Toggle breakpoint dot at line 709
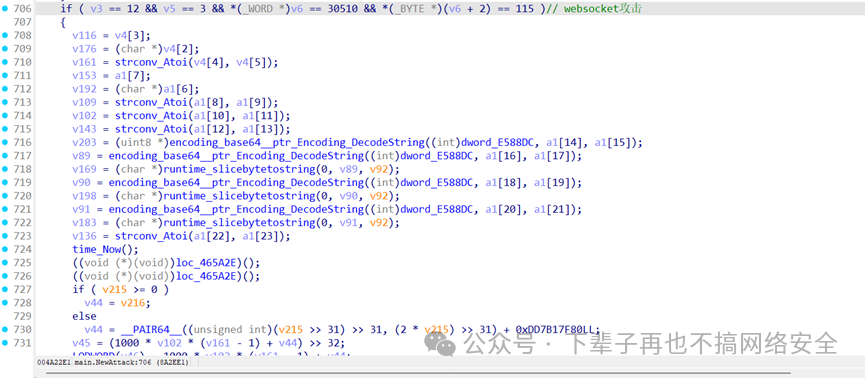Image resolution: width=865 pixels, height=378 pixels. click(x=5, y=49)
